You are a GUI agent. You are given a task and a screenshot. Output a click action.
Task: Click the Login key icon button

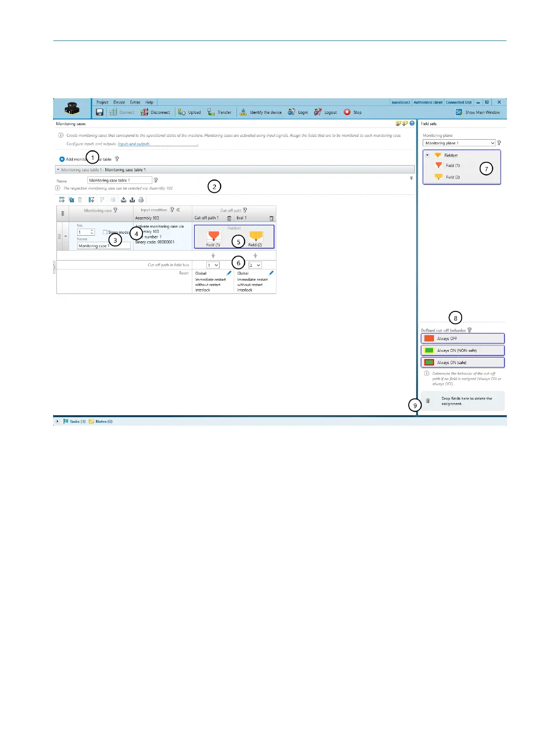(298, 112)
